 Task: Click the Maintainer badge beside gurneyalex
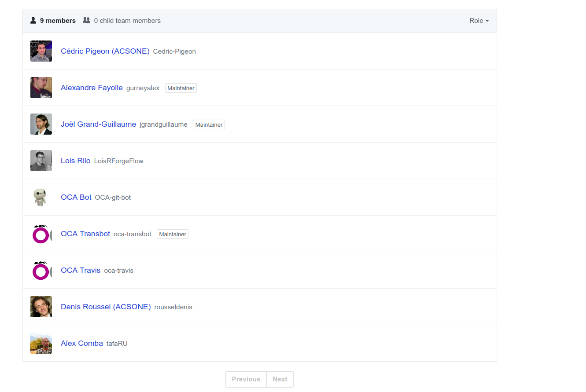click(x=181, y=88)
